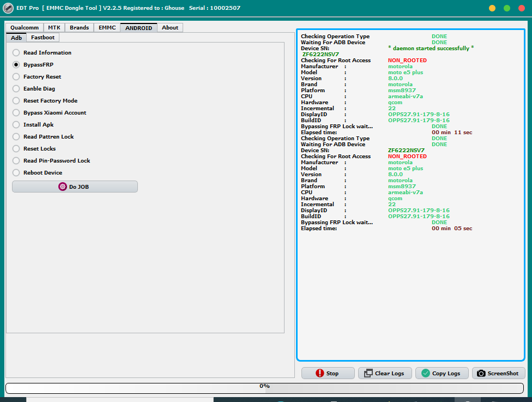Click the ScreenShot camera icon
The image size is (532, 402).
[481, 374]
